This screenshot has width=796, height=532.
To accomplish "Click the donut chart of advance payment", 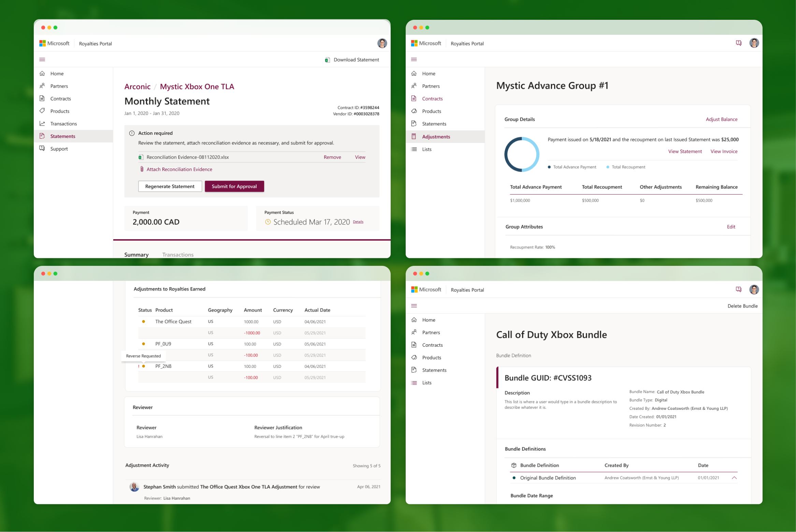I will click(x=522, y=154).
